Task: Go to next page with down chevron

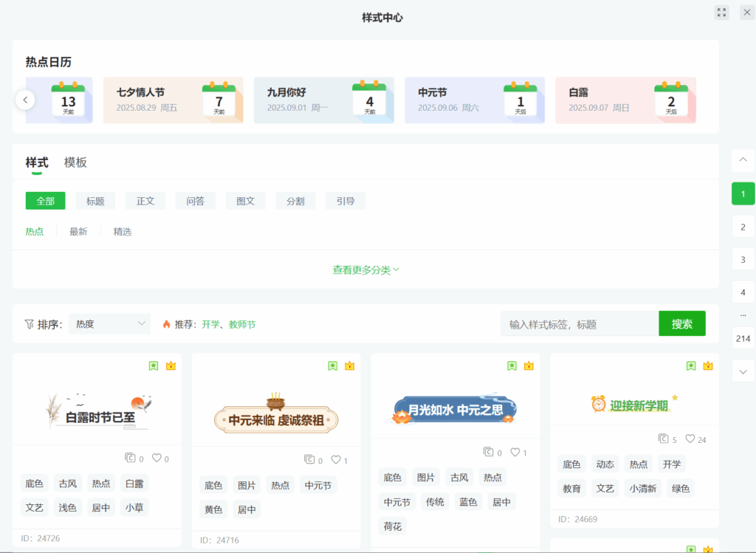Action: pyautogui.click(x=743, y=371)
